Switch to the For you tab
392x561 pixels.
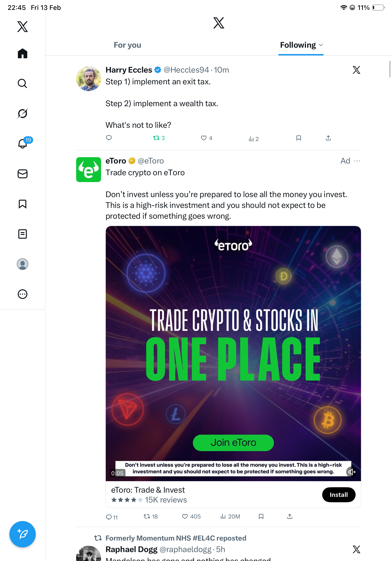click(x=127, y=45)
